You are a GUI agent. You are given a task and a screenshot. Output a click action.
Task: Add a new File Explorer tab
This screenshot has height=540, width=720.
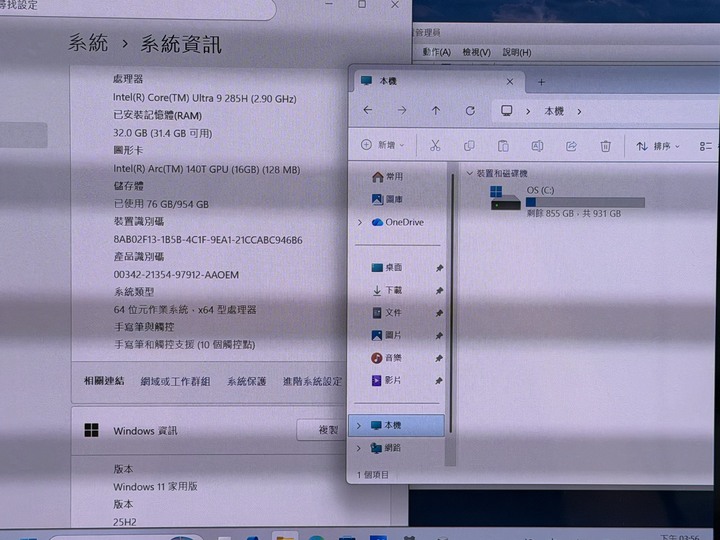coord(541,82)
